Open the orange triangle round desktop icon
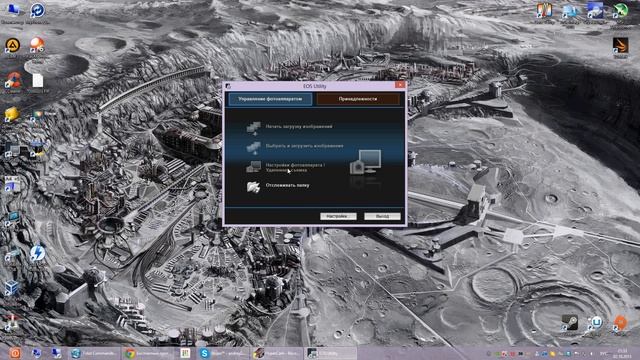The width and height of the screenshot is (640, 360). pyautogui.click(x=12, y=45)
